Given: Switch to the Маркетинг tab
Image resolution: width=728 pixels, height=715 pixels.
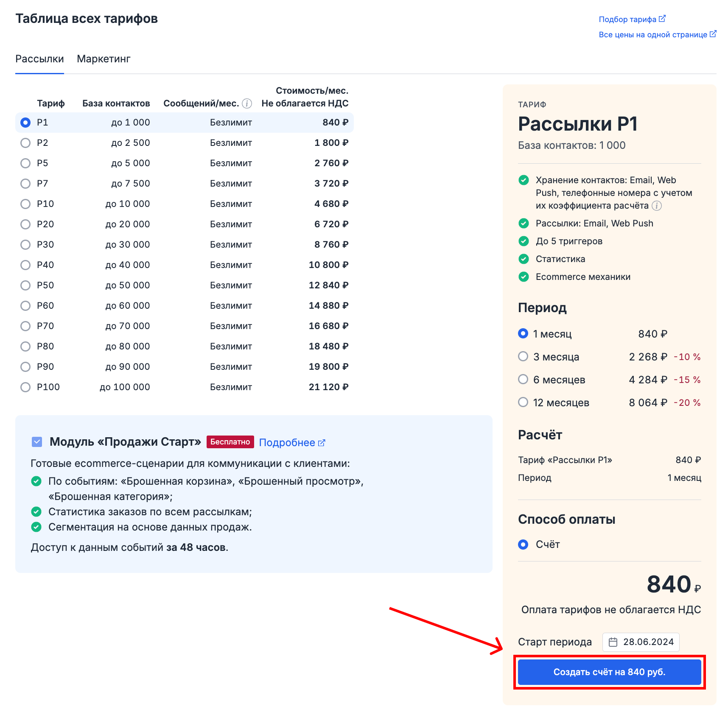Looking at the screenshot, I should point(104,59).
